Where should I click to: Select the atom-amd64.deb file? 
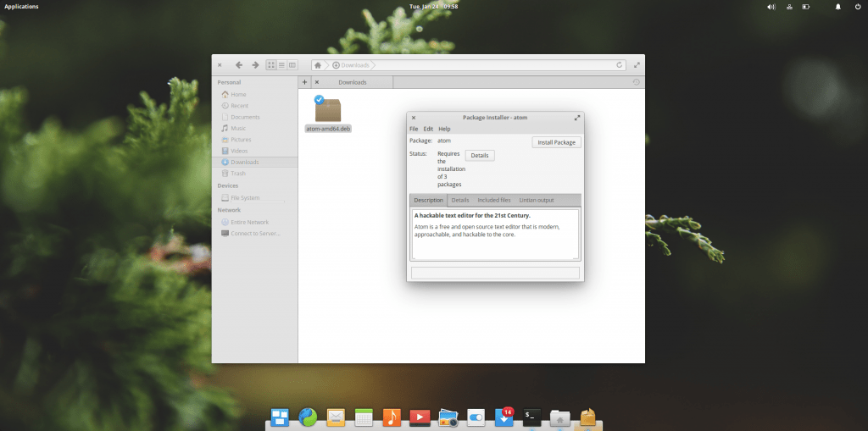328,114
